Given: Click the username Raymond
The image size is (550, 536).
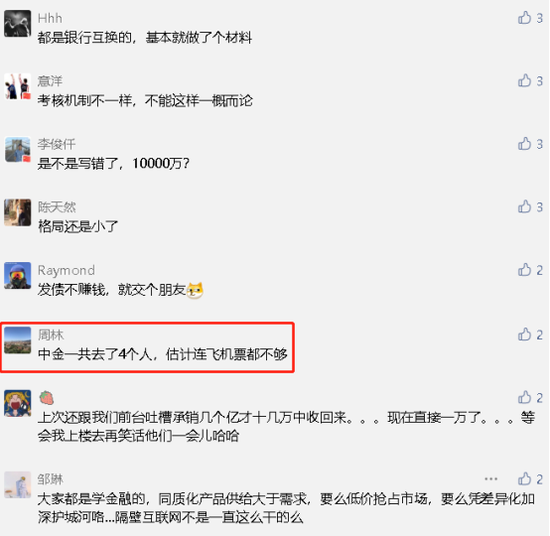Looking at the screenshot, I should (66, 270).
